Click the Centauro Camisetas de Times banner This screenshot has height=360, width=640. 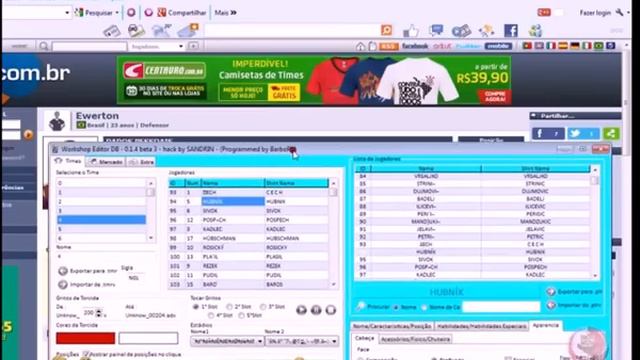[313, 80]
